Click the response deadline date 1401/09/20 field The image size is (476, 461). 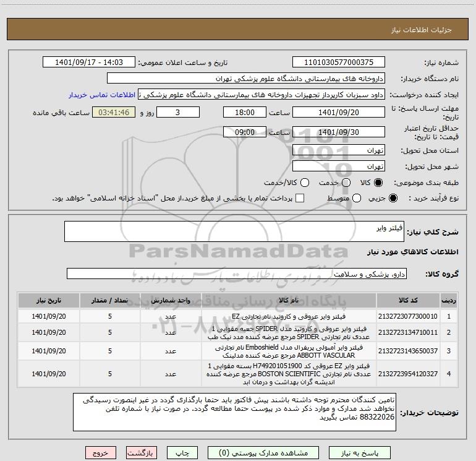[x=339, y=112]
